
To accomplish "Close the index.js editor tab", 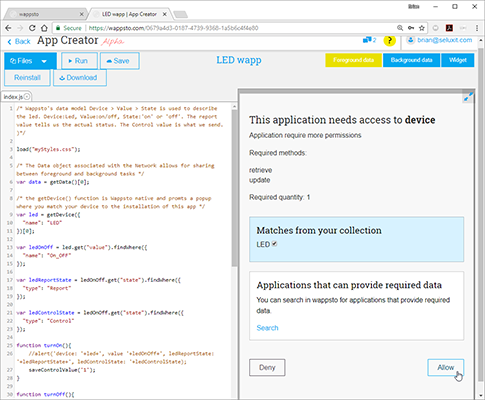I will (x=27, y=97).
